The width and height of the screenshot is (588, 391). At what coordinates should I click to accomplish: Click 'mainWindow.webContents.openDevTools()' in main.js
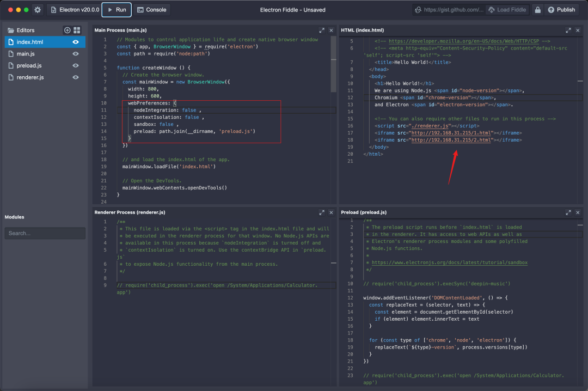click(x=175, y=188)
